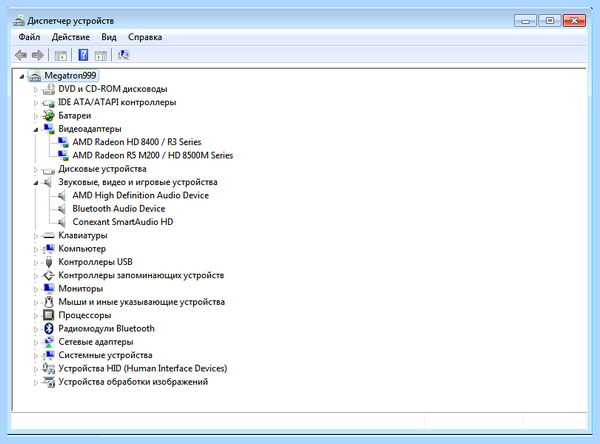Select AMD Radeon HD 8400 / R3 Series
Screen dimensions: 600x444
[137, 142]
